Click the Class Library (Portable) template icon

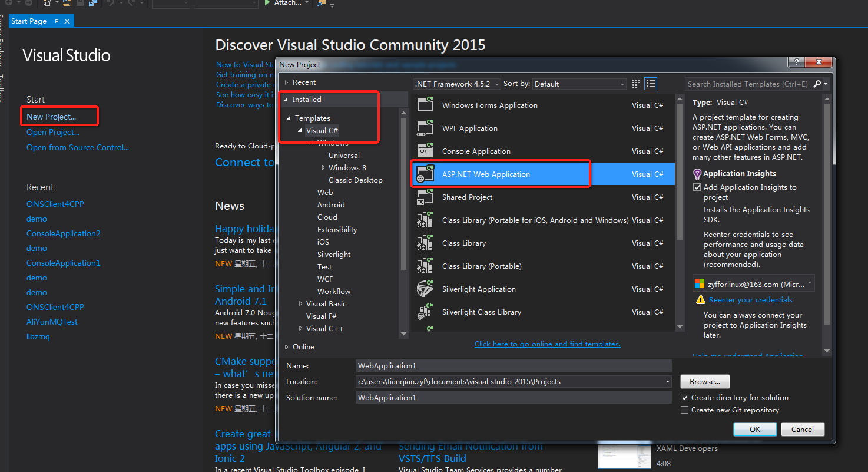tap(425, 265)
